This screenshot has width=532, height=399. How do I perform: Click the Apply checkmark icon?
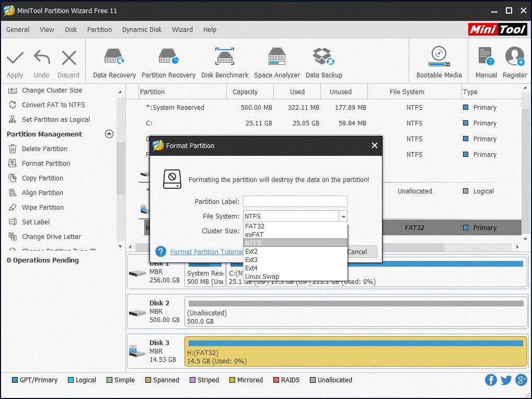point(15,58)
